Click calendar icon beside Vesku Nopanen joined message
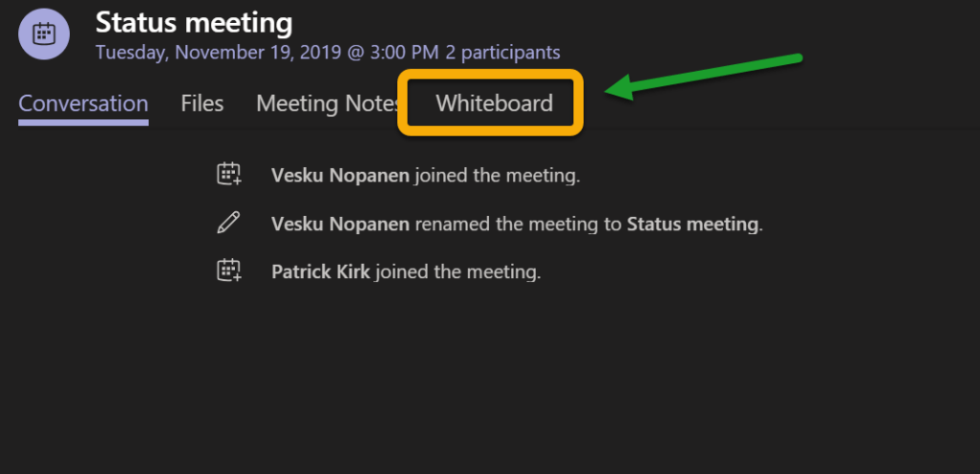980x474 pixels. tap(228, 175)
